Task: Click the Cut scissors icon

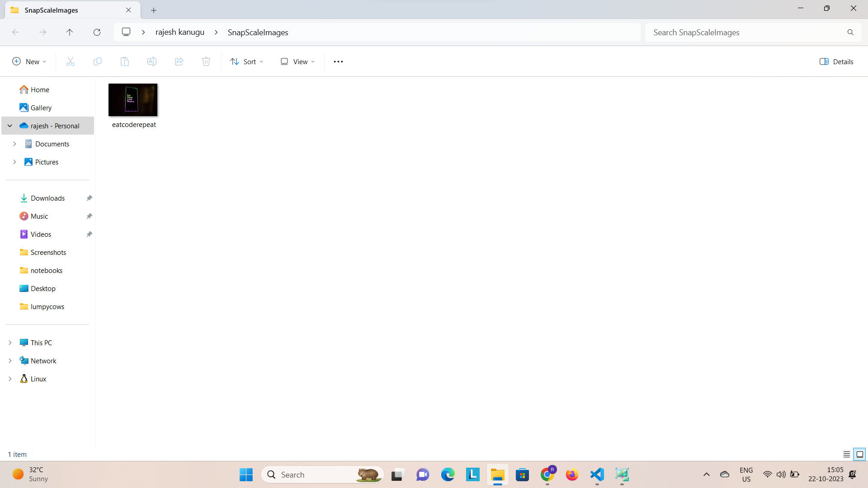Action: pos(71,61)
